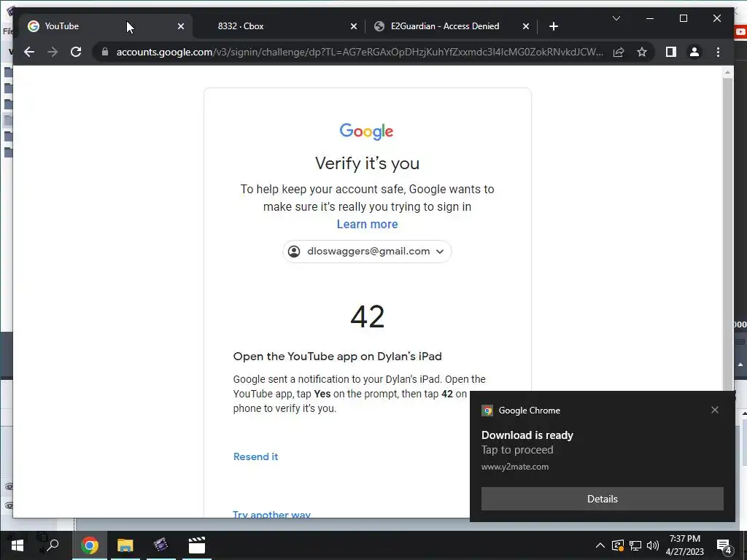Open the clock and calendar flyout
Viewport: 747px width, 560px height.
[x=684, y=545]
